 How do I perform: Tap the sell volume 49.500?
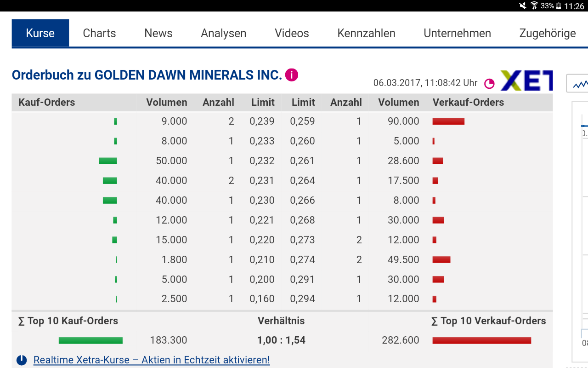(404, 260)
